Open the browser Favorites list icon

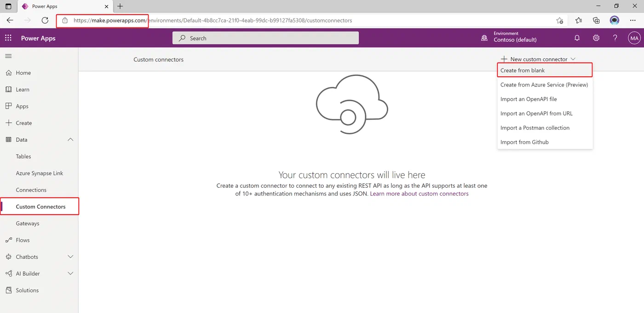579,20
